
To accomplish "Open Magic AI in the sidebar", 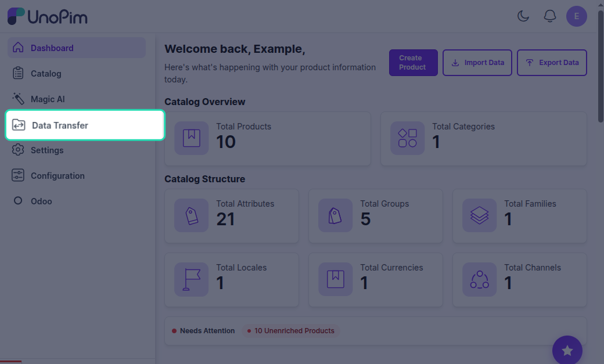I will tap(77, 99).
